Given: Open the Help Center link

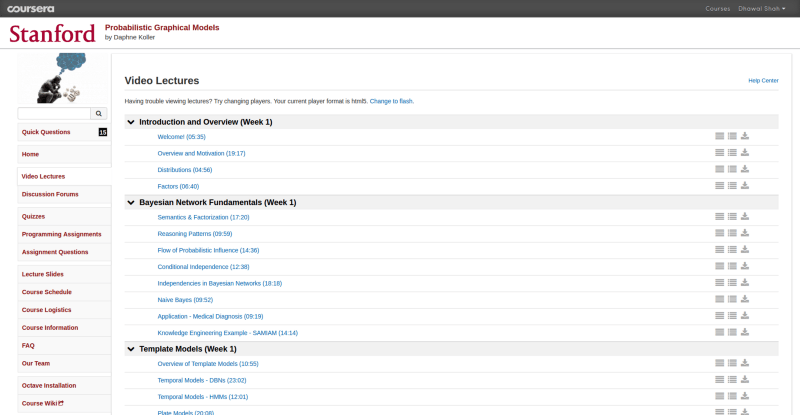Looking at the screenshot, I should pyautogui.click(x=763, y=80).
